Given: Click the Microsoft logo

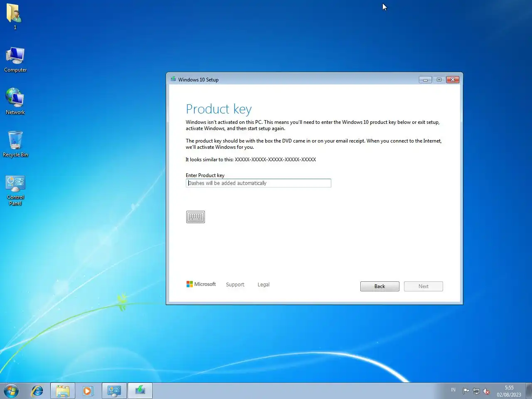Looking at the screenshot, I should tap(201, 284).
